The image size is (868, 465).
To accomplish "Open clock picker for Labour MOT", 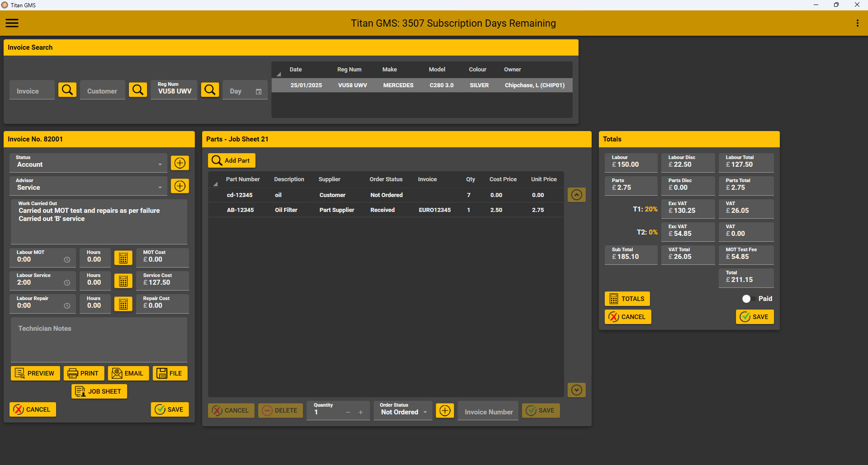I will (x=67, y=260).
